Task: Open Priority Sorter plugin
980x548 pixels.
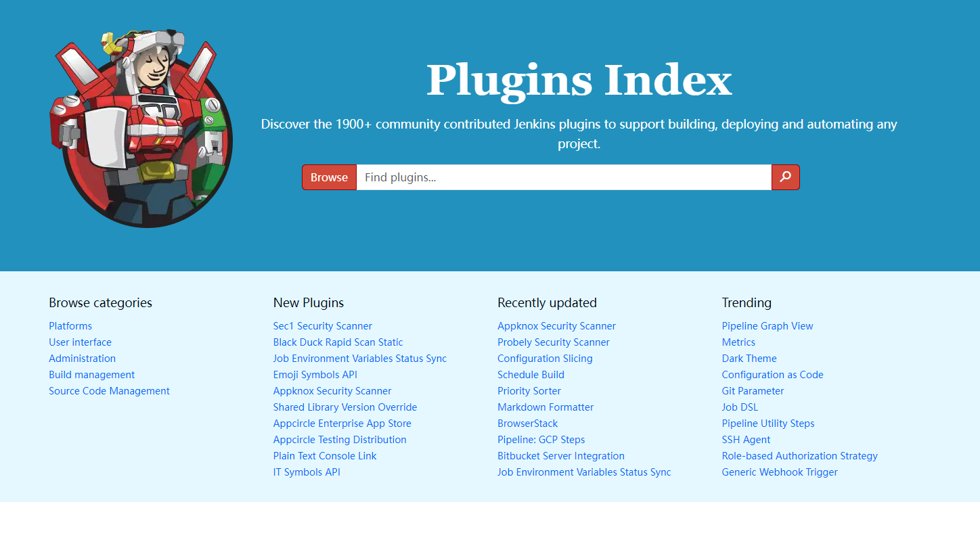Action: (529, 391)
